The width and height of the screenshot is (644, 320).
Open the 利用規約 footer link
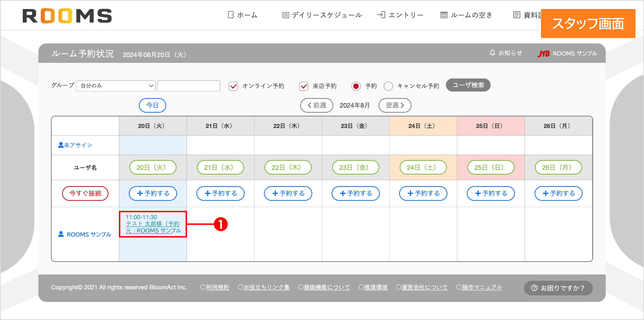pyautogui.click(x=217, y=287)
